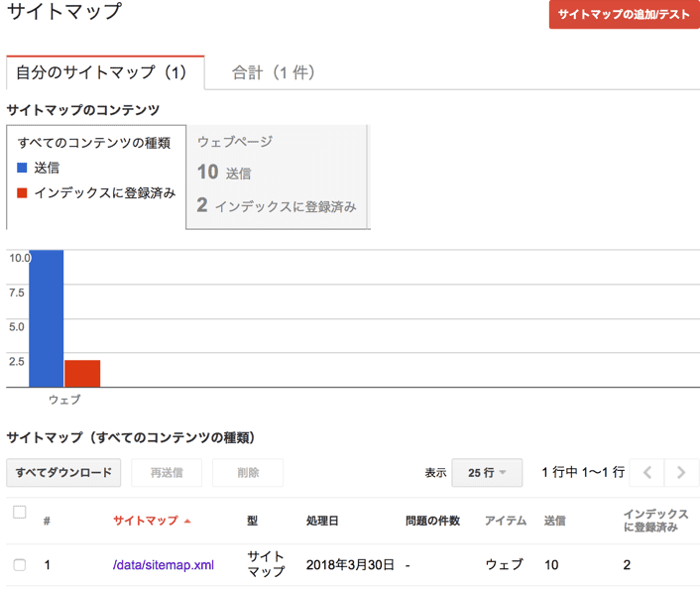The image size is (700, 589).
Task: Click アイテム column header
Action: pyautogui.click(x=506, y=521)
